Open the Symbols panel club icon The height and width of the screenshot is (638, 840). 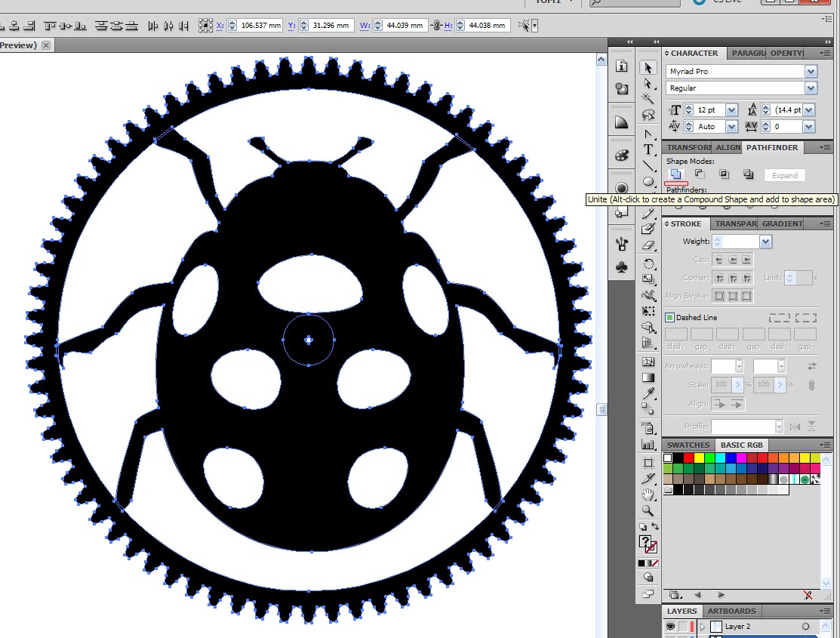click(x=621, y=267)
